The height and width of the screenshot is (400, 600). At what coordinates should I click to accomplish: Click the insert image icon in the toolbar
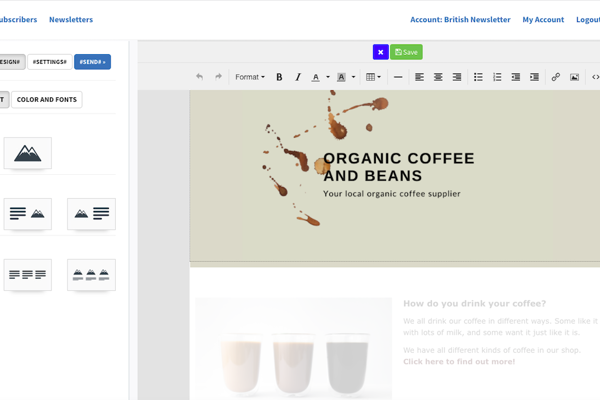point(574,77)
